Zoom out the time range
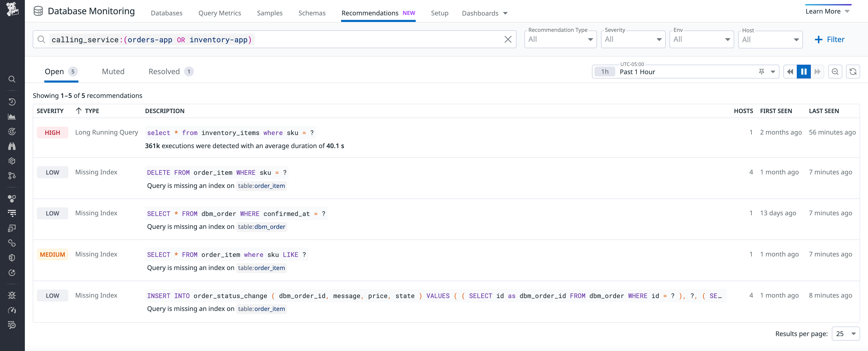Viewport: 868px width, 351px height. [835, 72]
